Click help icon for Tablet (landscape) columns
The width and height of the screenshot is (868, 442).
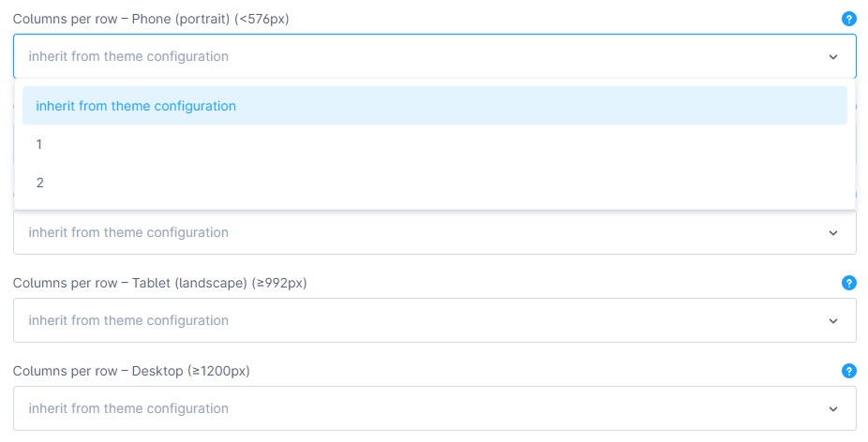(x=849, y=283)
